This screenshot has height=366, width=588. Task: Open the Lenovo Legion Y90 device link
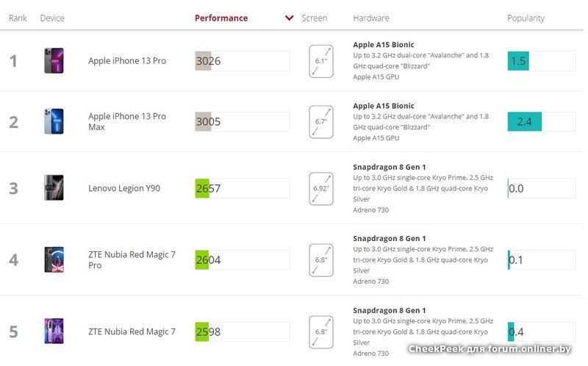pos(124,188)
